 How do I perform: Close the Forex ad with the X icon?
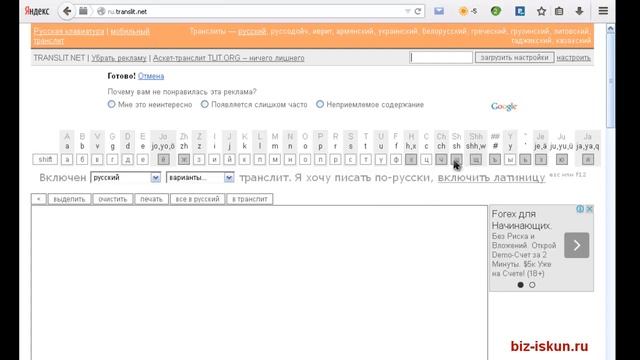(589, 209)
